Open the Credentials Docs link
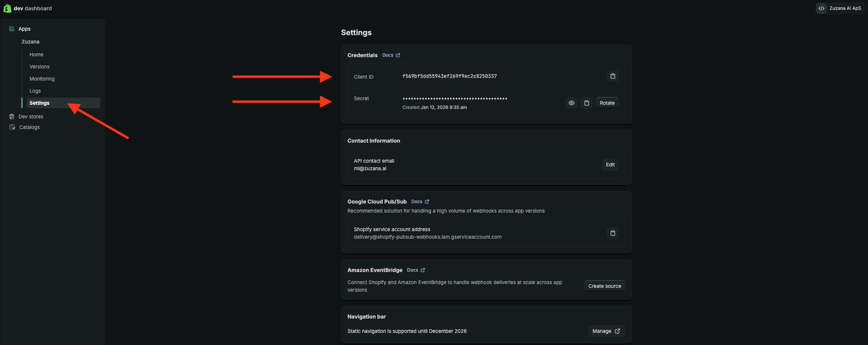This screenshot has height=345, width=868. click(391, 55)
